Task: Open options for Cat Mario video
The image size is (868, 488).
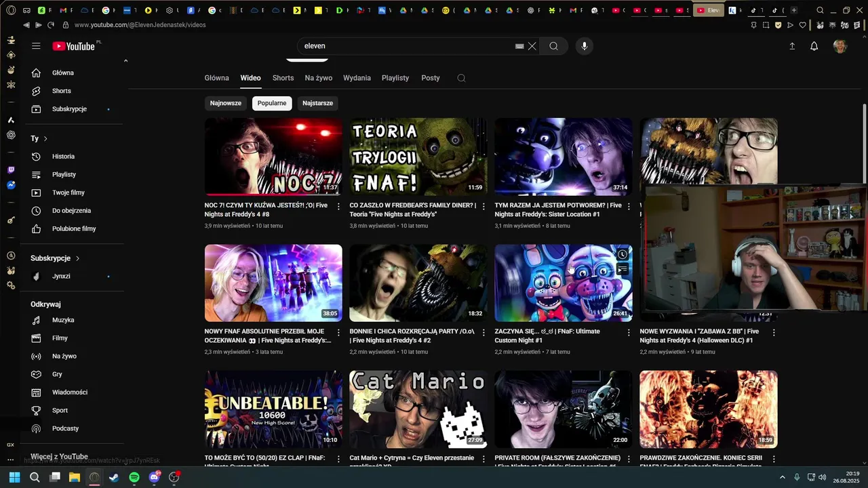Action: pyautogui.click(x=484, y=459)
